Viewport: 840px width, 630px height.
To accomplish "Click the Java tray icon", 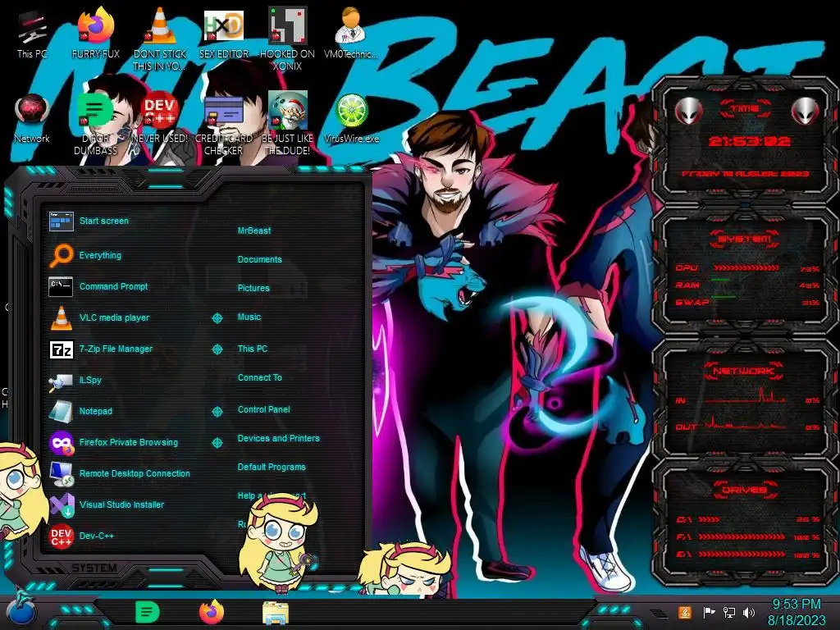I will pyautogui.click(x=685, y=612).
